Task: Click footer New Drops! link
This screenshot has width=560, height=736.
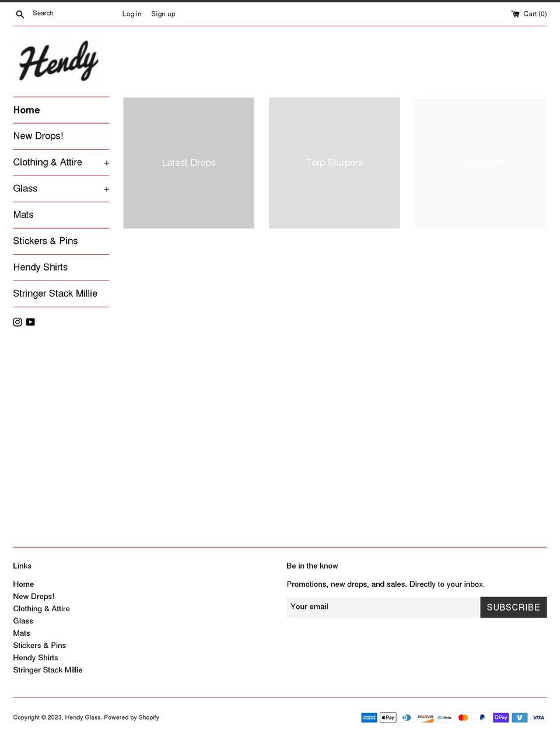Action: pyautogui.click(x=34, y=596)
